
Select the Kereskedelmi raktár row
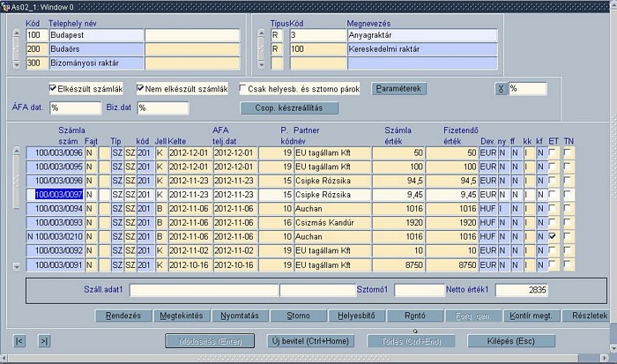click(422, 49)
